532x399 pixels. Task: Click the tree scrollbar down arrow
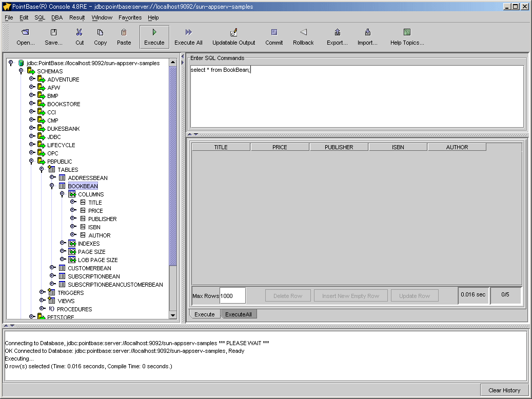(x=173, y=315)
